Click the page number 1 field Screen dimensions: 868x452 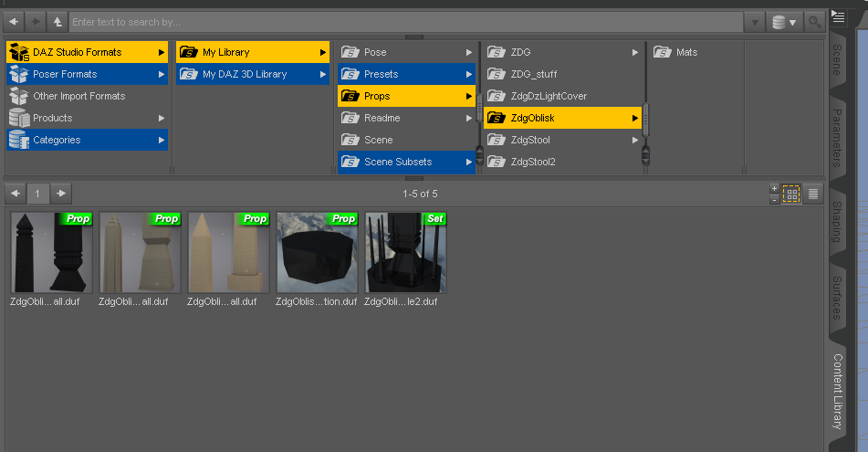37,194
